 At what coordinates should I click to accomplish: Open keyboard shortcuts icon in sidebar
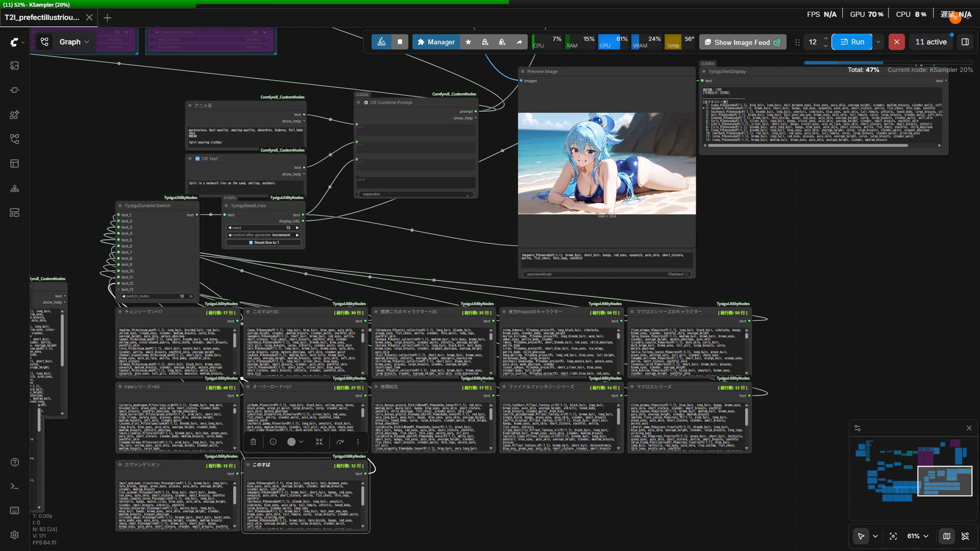14,510
